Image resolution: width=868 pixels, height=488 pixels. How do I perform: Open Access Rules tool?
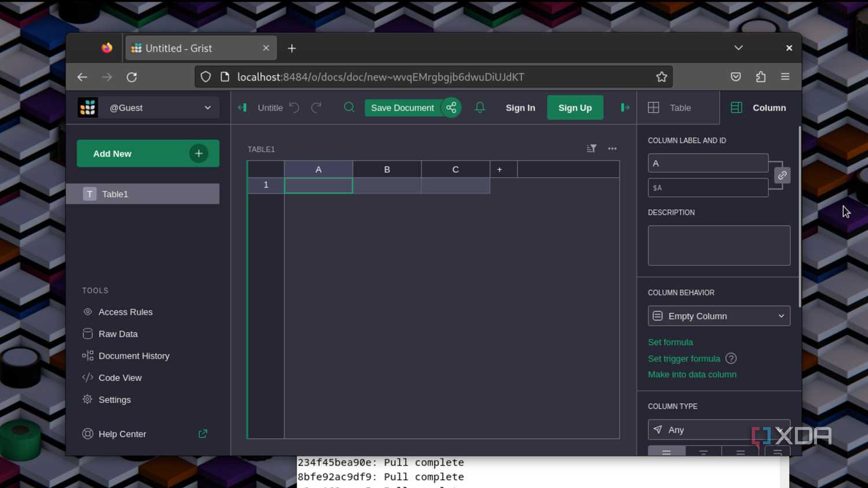tap(126, 312)
